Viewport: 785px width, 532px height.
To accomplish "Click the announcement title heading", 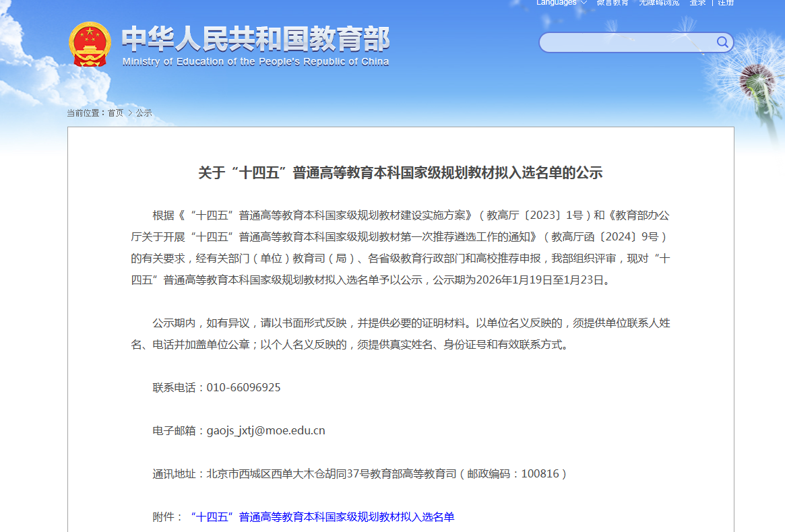I will [400, 173].
